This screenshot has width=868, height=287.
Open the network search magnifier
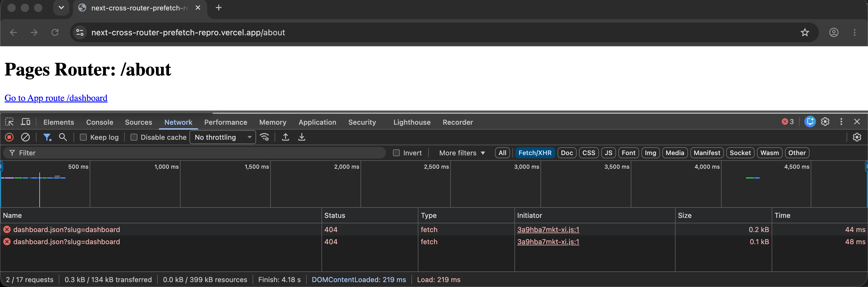[x=63, y=137]
